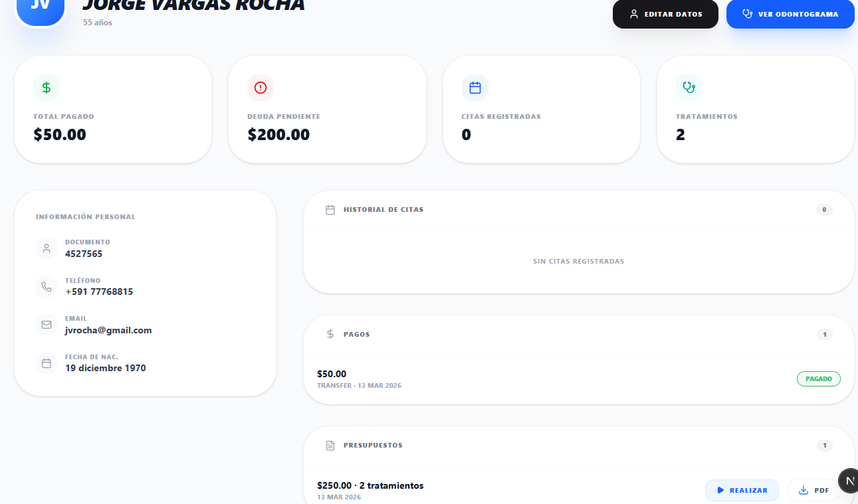Click the green dollar Total Pagado icon
This screenshot has height=504, width=858.
coord(47,88)
